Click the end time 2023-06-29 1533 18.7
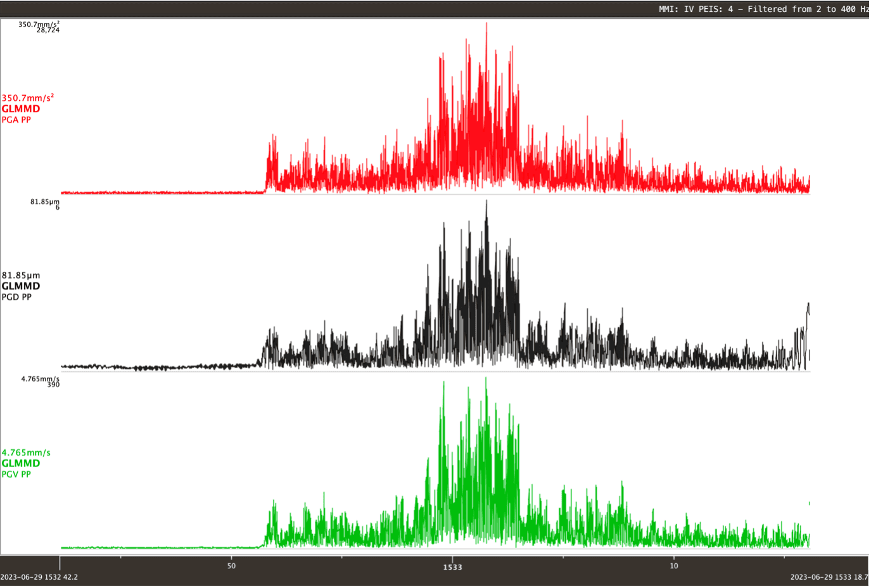This screenshot has width=871, height=588. point(829,577)
